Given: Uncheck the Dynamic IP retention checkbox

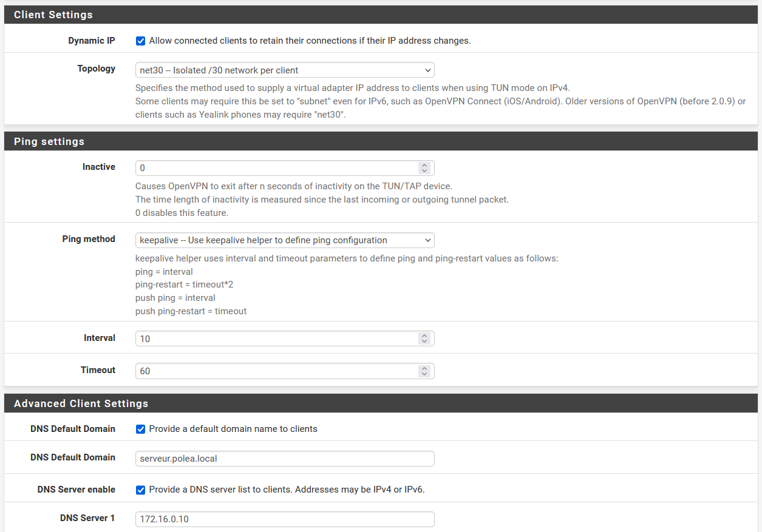Looking at the screenshot, I should coord(140,41).
